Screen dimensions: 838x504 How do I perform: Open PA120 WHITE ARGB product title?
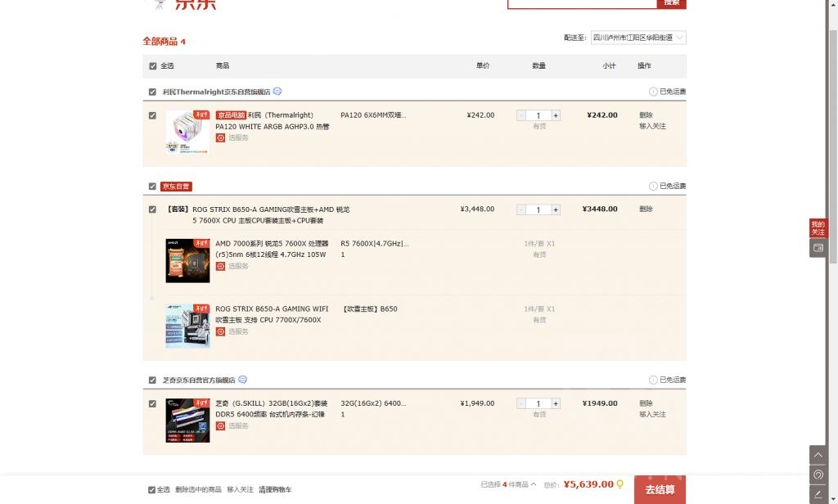273,121
